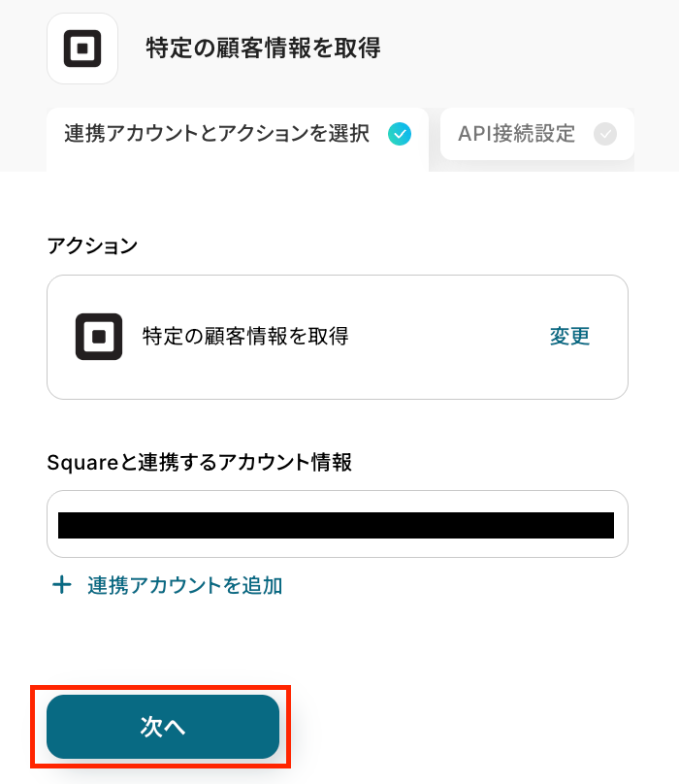Viewport: 679px width, 784px height.
Task: Click the Square icon inside the action card
Action: 99,337
